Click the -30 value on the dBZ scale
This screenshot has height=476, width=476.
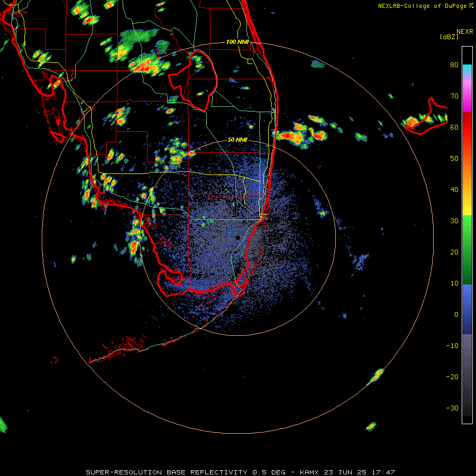coord(452,408)
